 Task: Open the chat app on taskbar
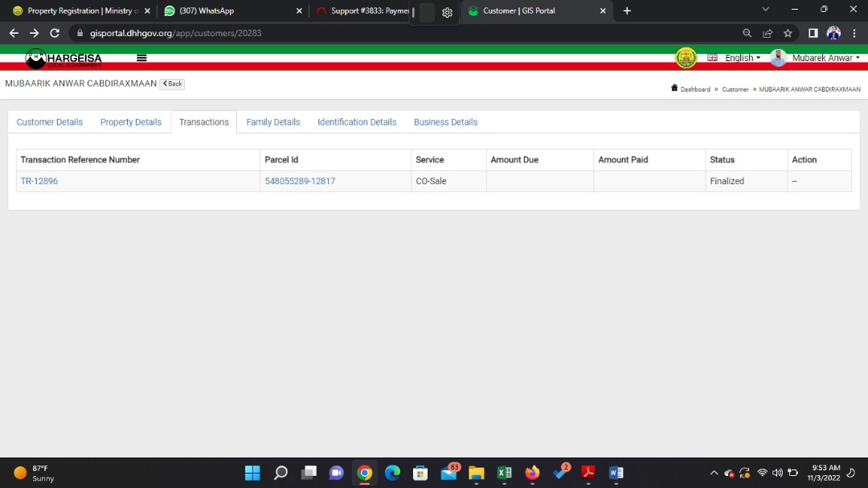pyautogui.click(x=337, y=473)
